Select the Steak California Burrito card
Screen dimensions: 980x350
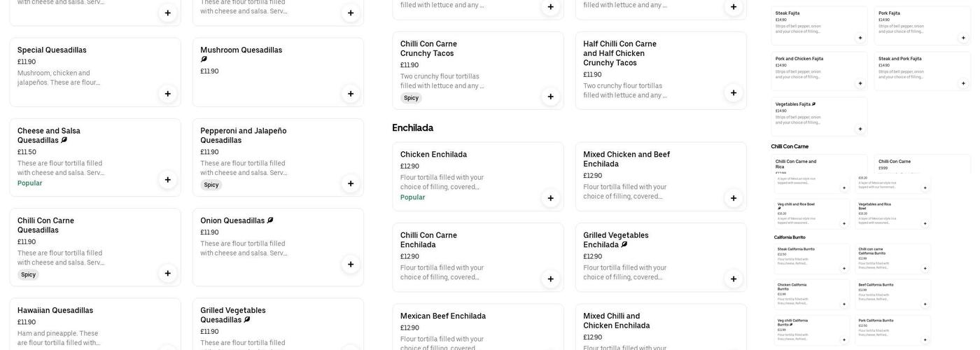pyautogui.click(x=812, y=258)
